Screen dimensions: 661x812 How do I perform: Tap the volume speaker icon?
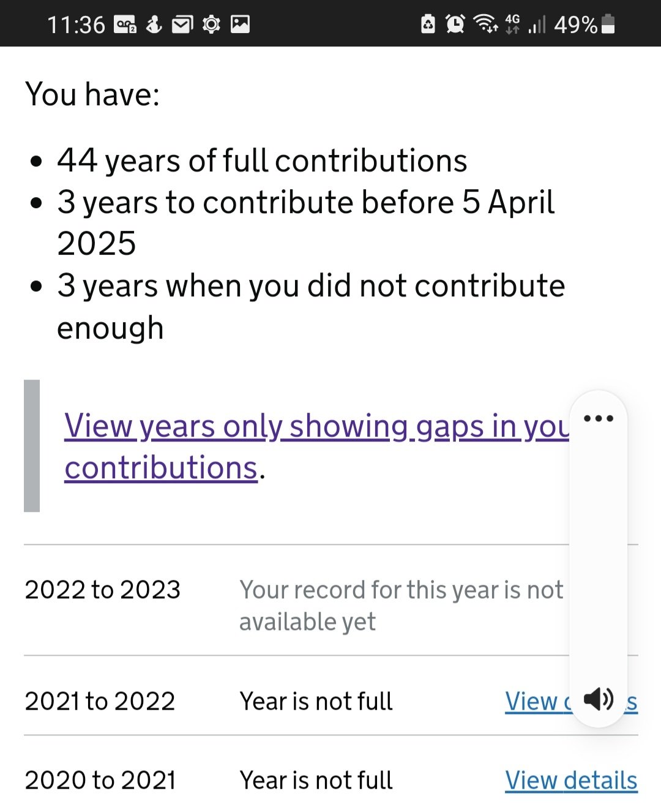click(598, 699)
